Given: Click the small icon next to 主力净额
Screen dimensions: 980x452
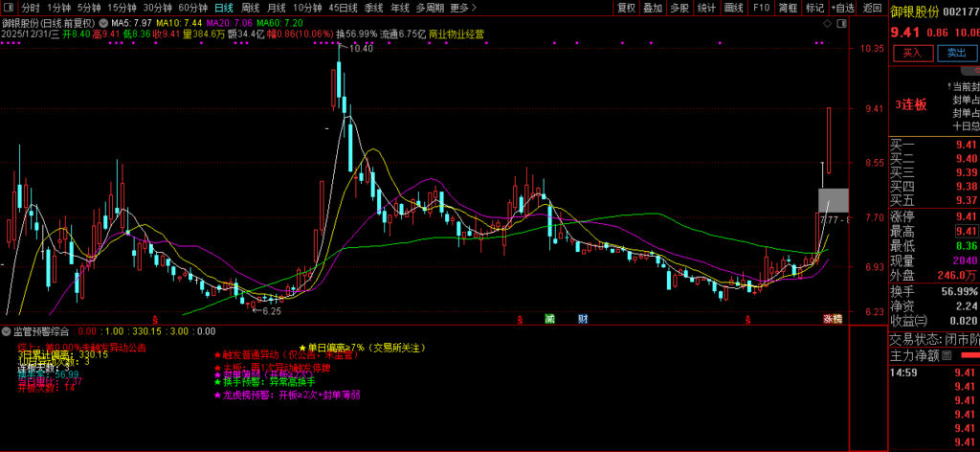Looking at the screenshot, I should [x=946, y=356].
